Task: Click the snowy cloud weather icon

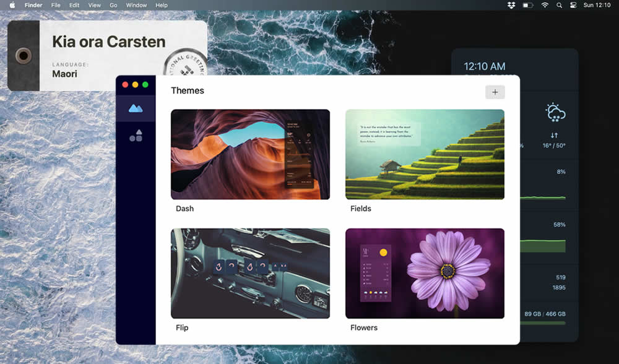Action: [x=555, y=113]
